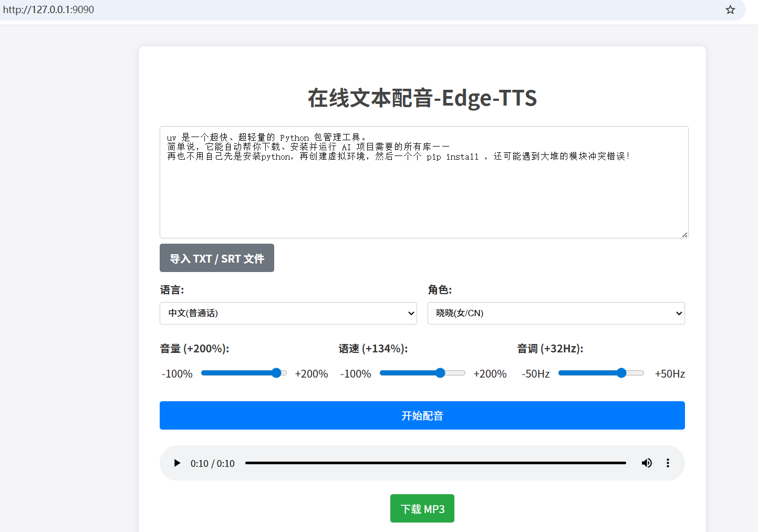The image size is (758, 532).
Task: Focus the dubbing text input area
Action: tap(423, 194)
